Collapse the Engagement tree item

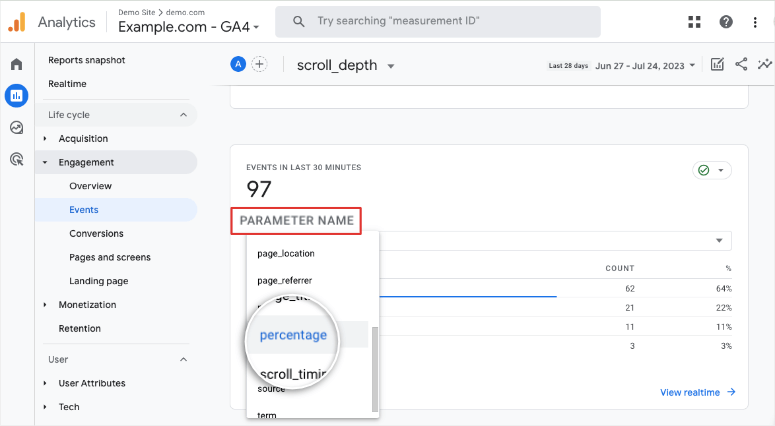[x=45, y=163]
